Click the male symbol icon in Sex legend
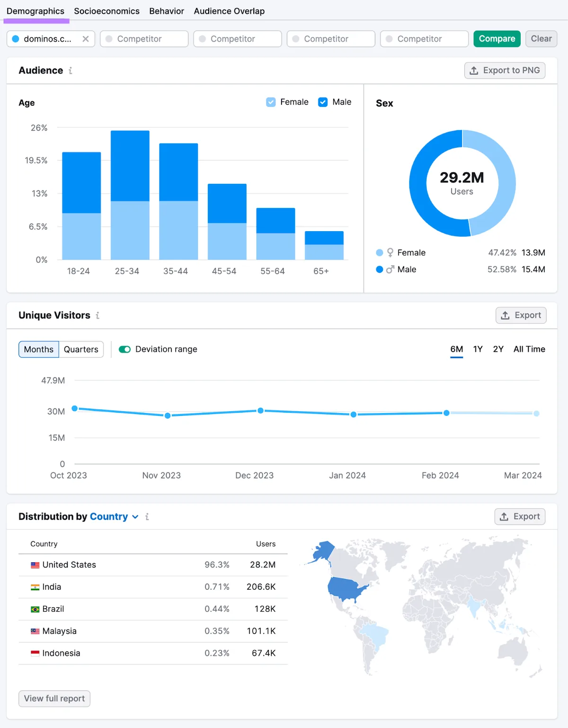 tap(390, 270)
